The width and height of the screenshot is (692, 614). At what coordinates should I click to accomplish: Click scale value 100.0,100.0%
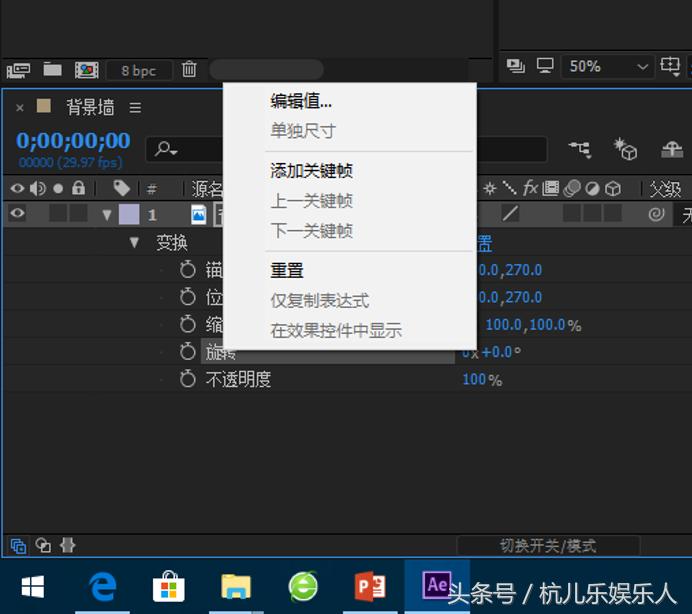pyautogui.click(x=533, y=325)
